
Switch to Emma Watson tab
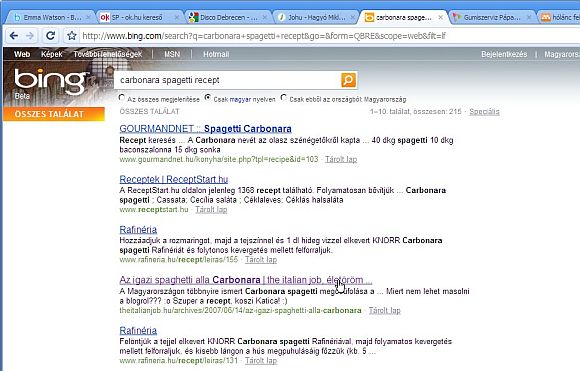tap(50, 17)
